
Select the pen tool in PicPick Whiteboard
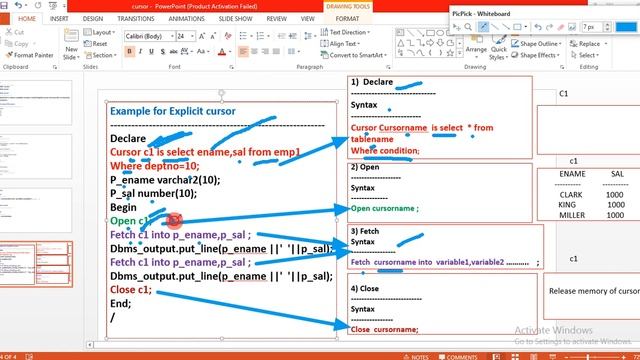pos(483,27)
